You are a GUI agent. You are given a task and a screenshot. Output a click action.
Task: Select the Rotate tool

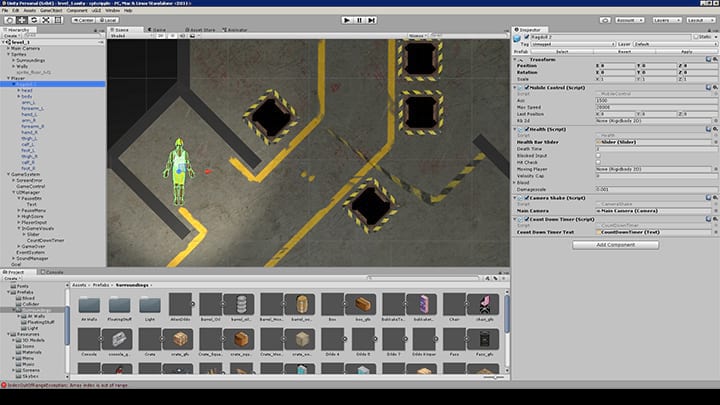(x=33, y=19)
